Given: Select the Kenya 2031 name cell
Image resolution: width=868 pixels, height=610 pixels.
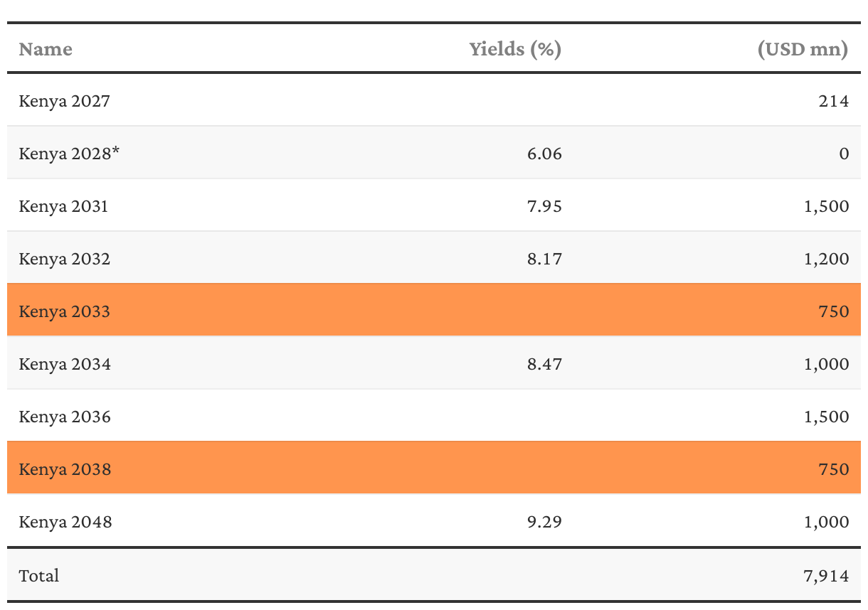Looking at the screenshot, I should 64,206.
